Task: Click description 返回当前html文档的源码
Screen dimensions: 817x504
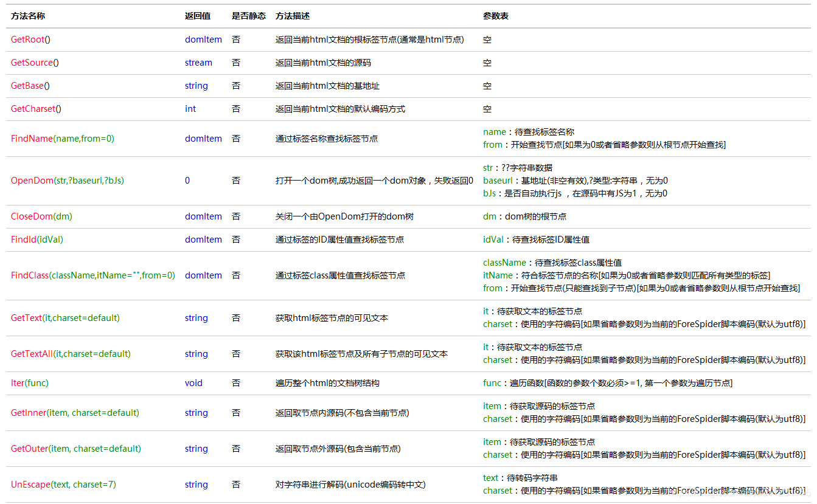Action: (323, 63)
